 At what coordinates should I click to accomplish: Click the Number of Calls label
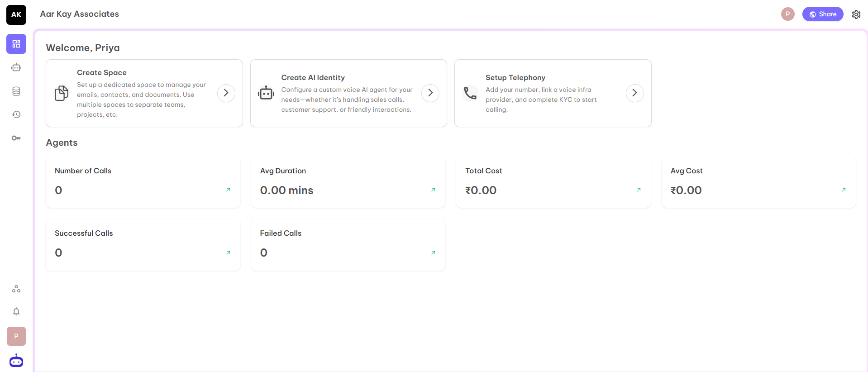83,171
